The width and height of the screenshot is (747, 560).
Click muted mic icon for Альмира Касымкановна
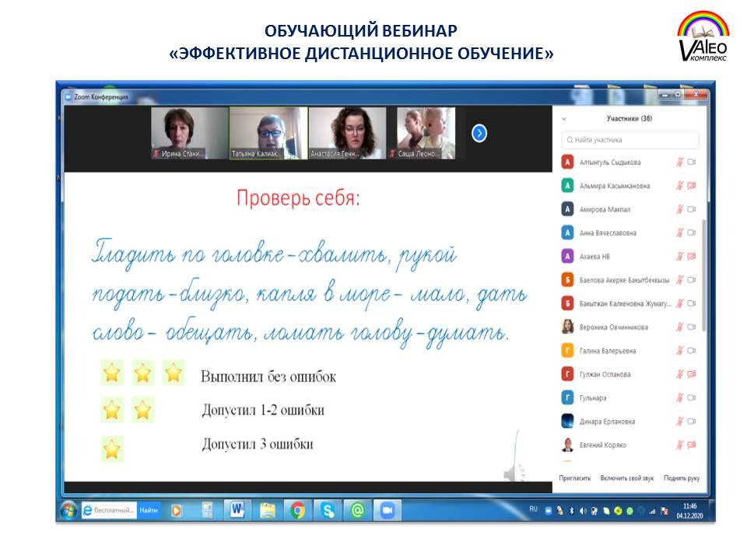click(680, 186)
